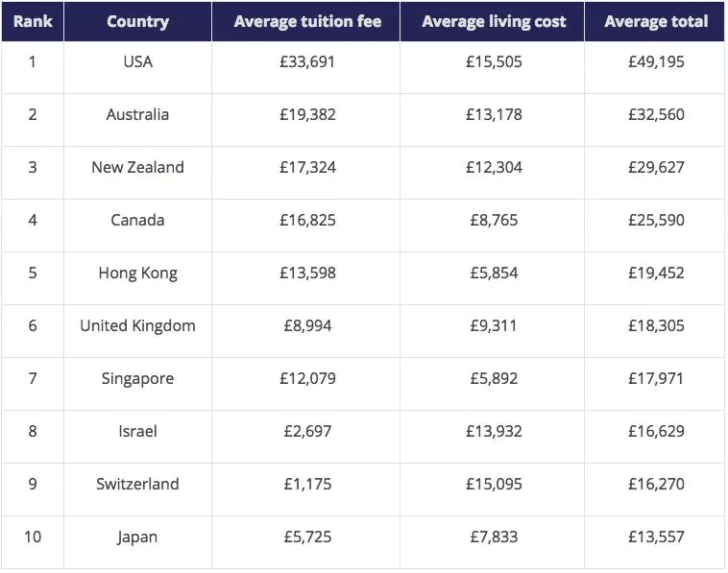Select the Average total column header

click(656, 21)
